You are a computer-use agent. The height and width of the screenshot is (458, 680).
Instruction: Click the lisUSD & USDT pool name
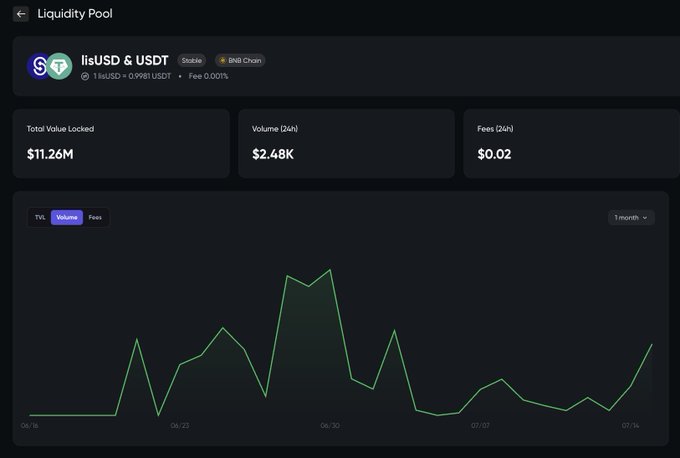124,60
